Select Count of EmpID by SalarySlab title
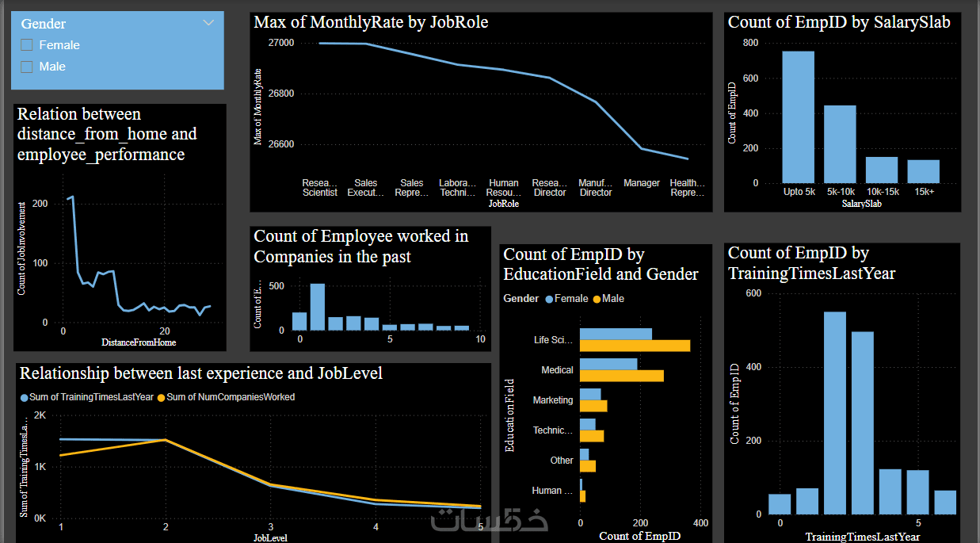This screenshot has height=543, width=980. (x=839, y=22)
